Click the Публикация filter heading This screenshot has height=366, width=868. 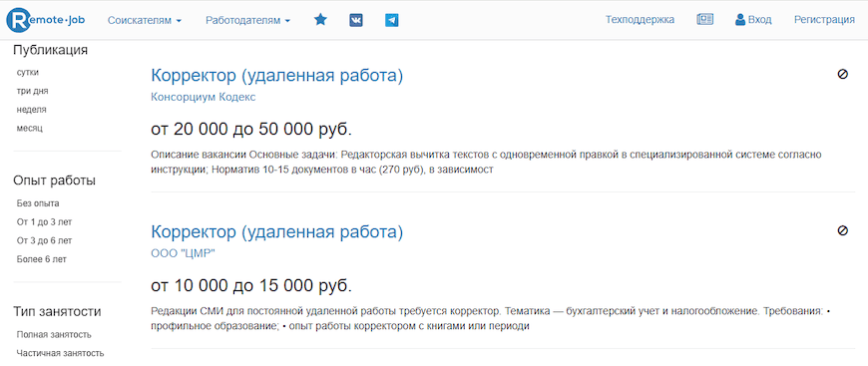[x=50, y=51]
